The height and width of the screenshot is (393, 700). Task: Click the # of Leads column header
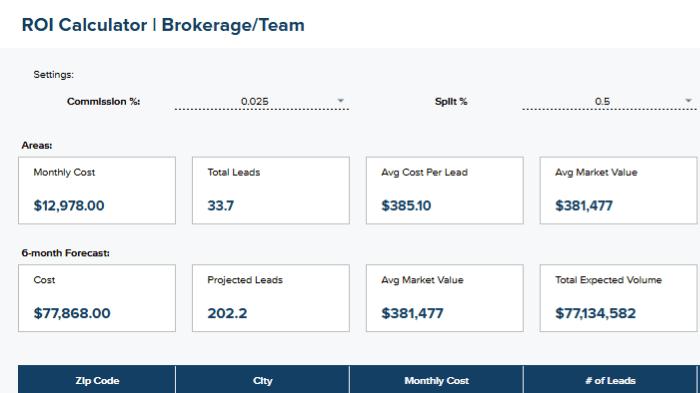click(610, 380)
